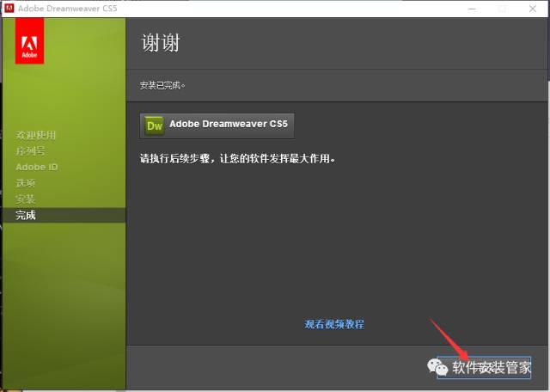Click the highlighted 完成 step in the sidebar
The image size is (550, 392).
click(26, 215)
